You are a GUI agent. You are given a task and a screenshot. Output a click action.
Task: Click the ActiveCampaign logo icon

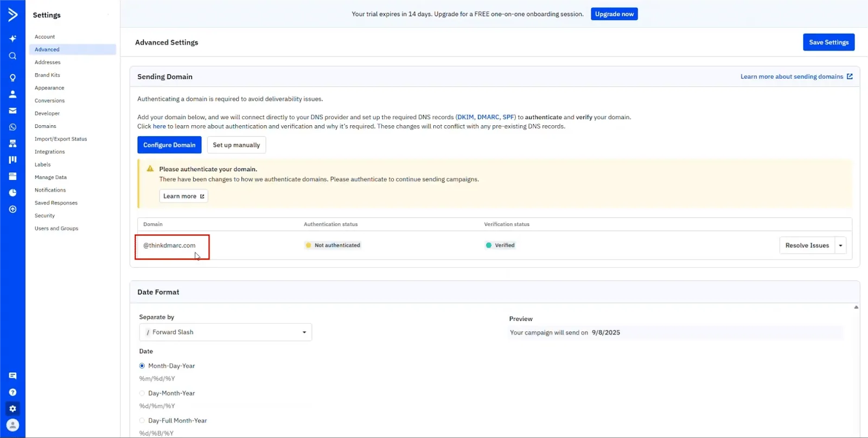tap(12, 15)
